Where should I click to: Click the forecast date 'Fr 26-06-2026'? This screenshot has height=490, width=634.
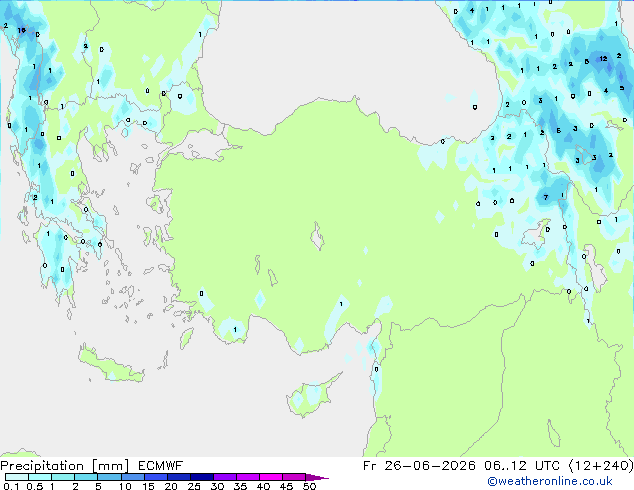[419, 466]
